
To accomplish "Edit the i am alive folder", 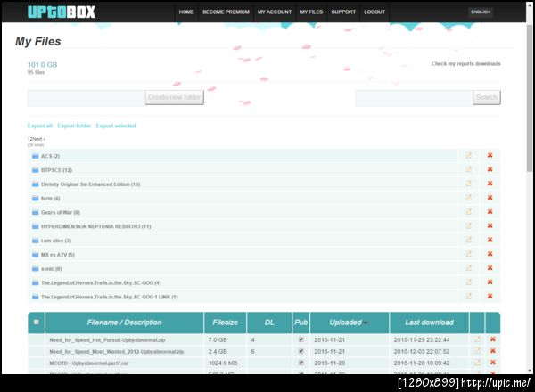I will (x=469, y=240).
